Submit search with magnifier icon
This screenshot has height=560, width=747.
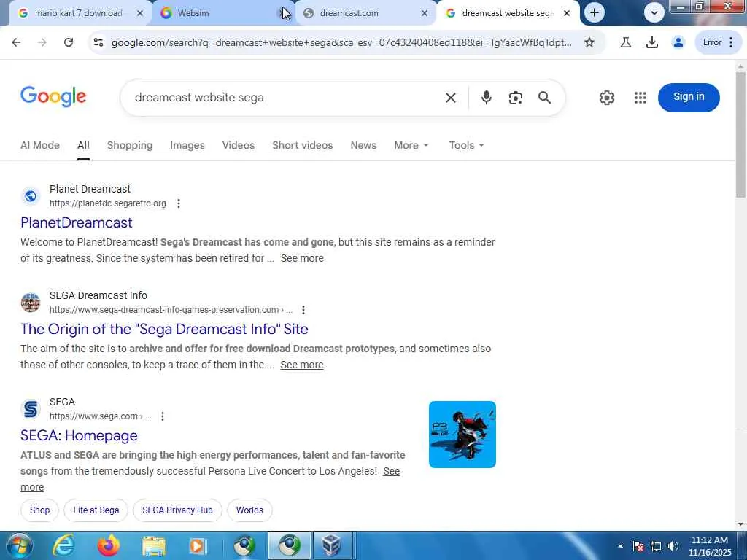click(x=544, y=98)
